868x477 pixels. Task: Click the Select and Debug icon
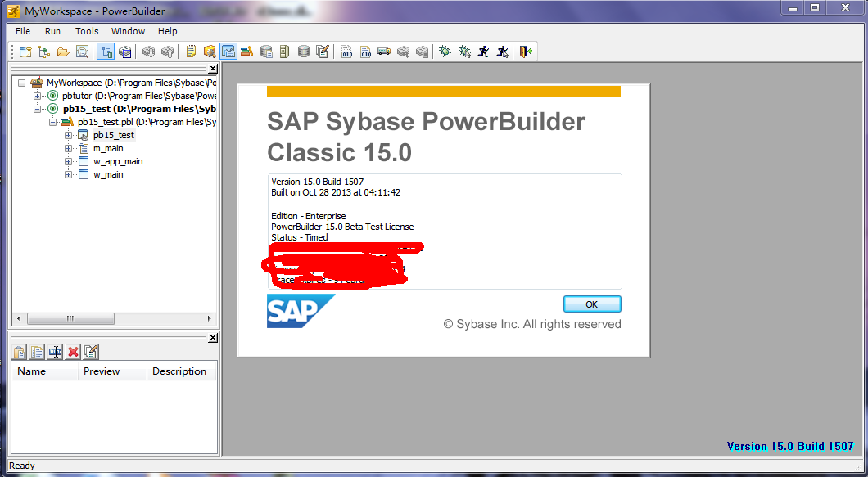[x=464, y=52]
